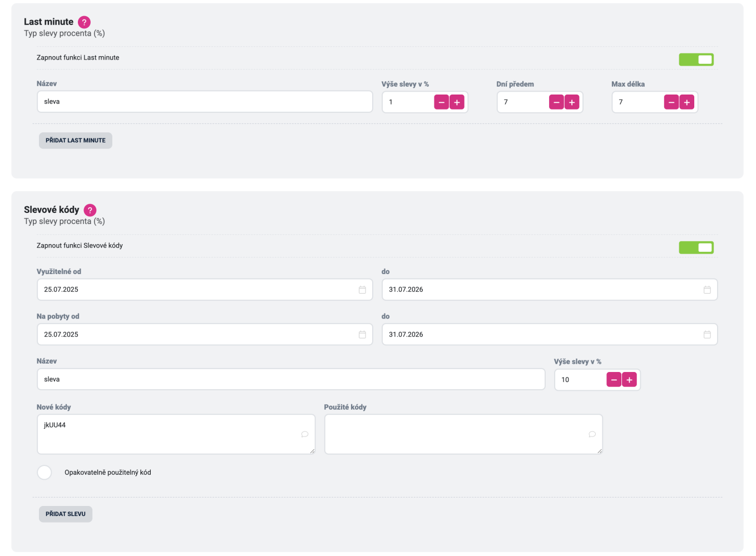Open calendar icon for Na pobyty od
Screen dimensions: 756x556
tap(362, 335)
